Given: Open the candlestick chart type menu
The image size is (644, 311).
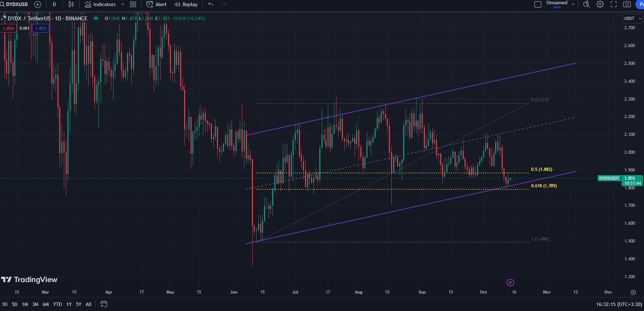Looking at the screenshot, I should click(x=71, y=4).
